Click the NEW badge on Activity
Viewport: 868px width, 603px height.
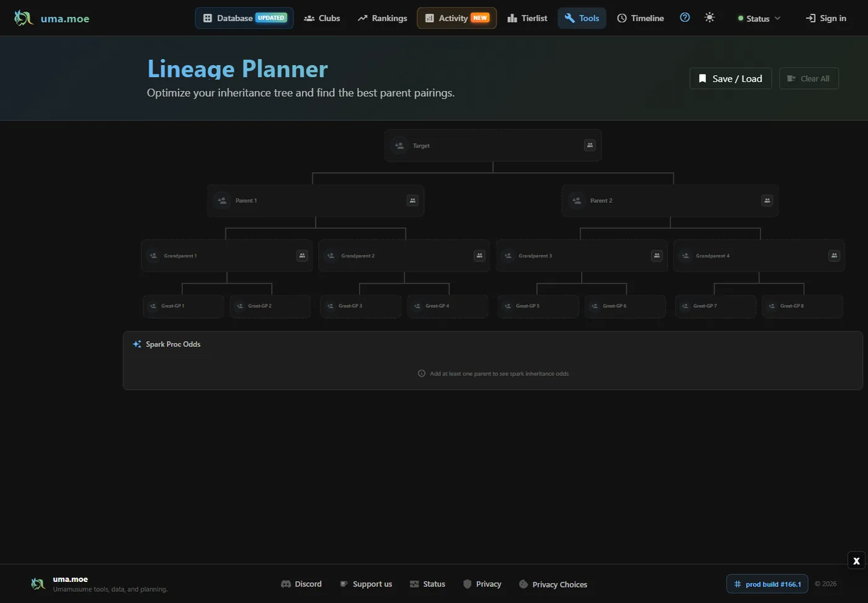(x=480, y=18)
